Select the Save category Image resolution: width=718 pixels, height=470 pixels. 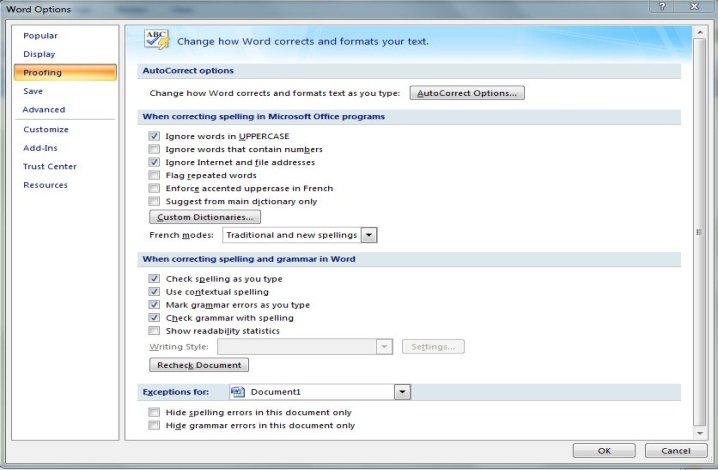[x=33, y=91]
